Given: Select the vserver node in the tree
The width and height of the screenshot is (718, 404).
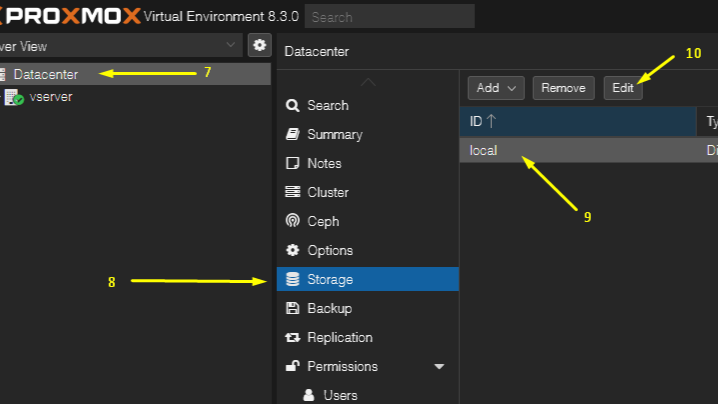Looking at the screenshot, I should point(51,97).
